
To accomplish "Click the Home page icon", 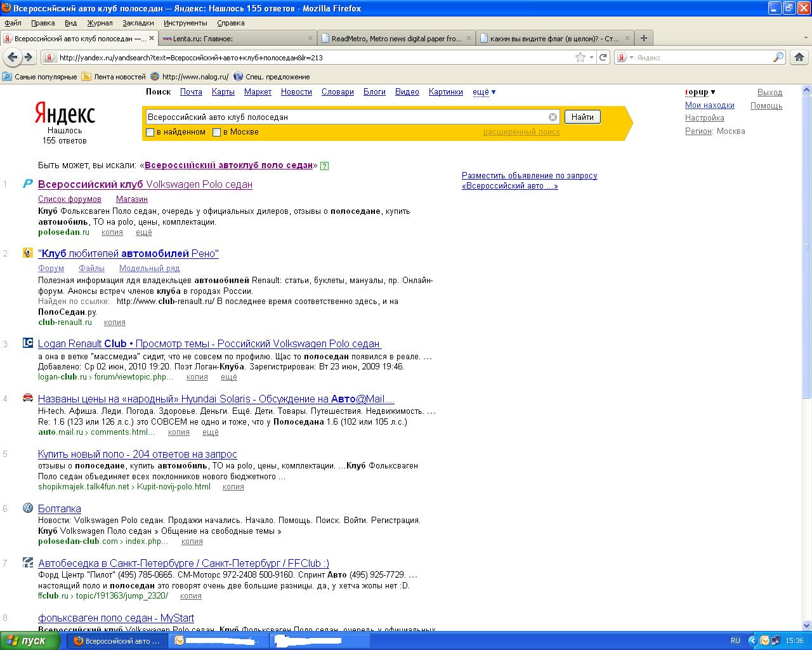I will click(799, 57).
